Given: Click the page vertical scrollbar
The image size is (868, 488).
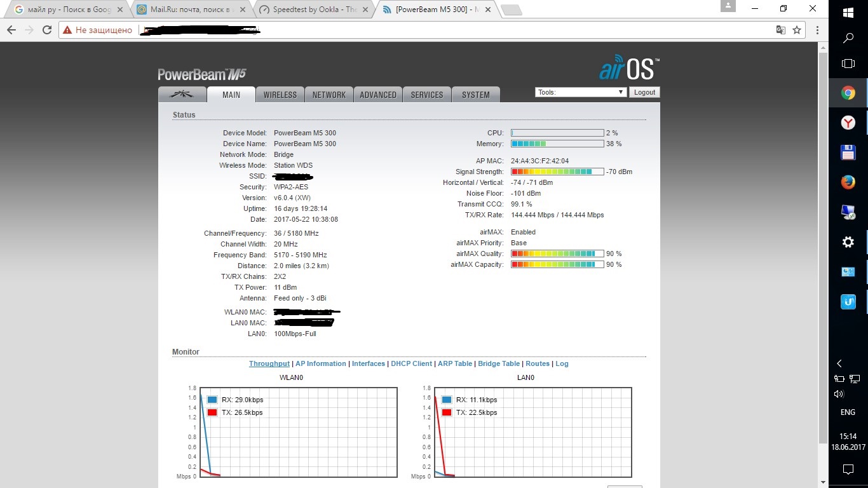Looking at the screenshot, I should click(x=824, y=248).
